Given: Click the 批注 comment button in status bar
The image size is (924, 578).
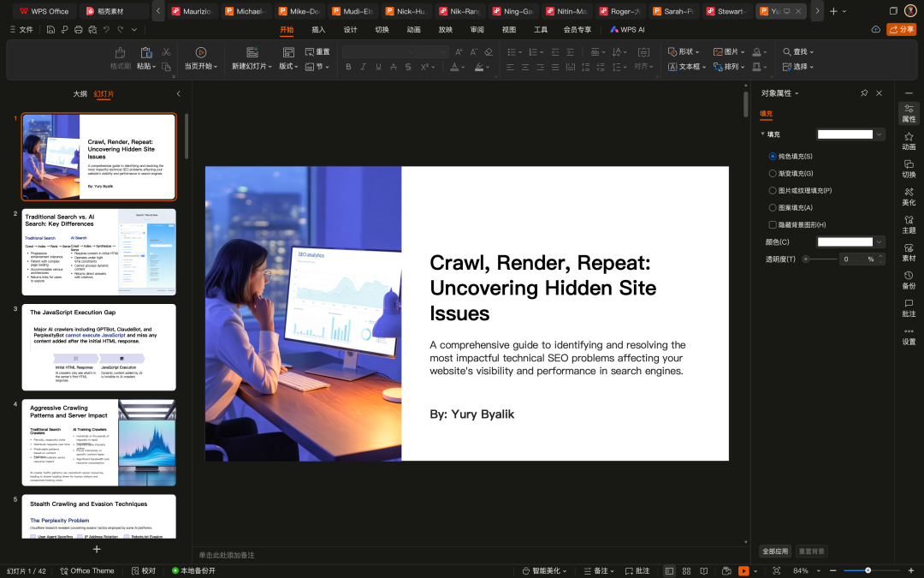Looking at the screenshot, I should [637, 571].
